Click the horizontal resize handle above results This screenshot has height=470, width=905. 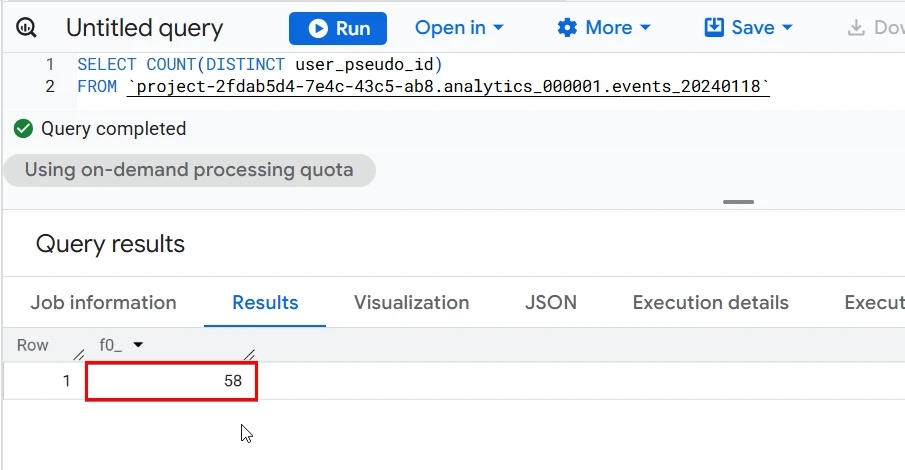click(x=738, y=202)
